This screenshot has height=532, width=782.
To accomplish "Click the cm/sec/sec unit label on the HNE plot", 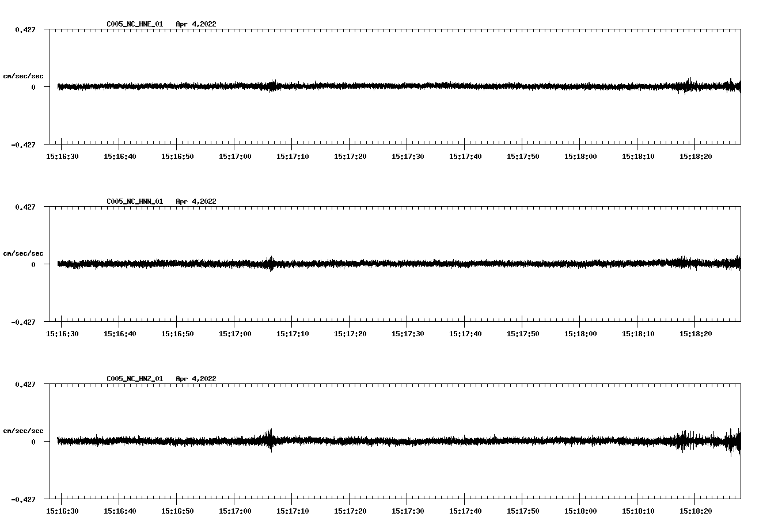I will [x=23, y=76].
